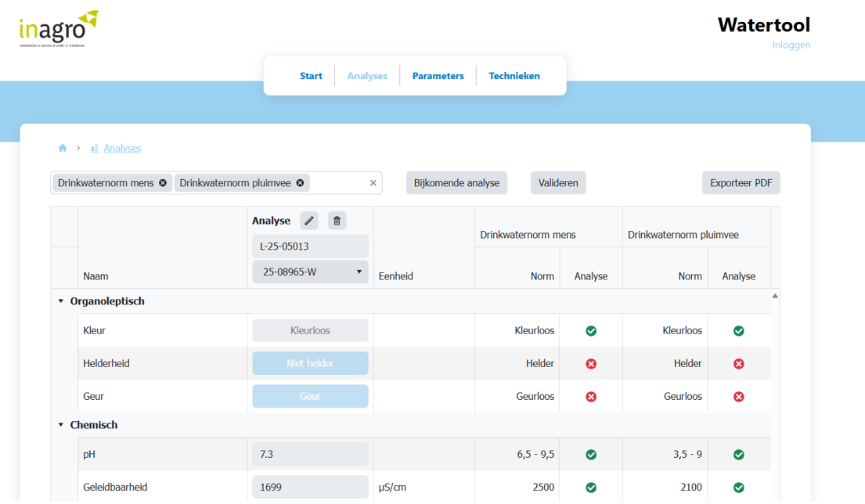Click the Geurloos norm under mens
This screenshot has width=865, height=504.
(535, 397)
